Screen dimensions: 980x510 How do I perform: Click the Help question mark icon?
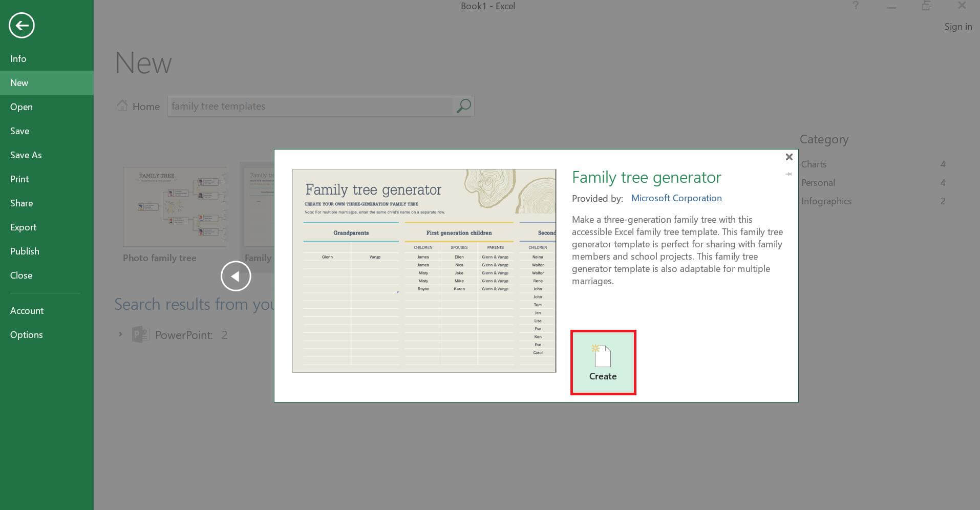pos(855,6)
